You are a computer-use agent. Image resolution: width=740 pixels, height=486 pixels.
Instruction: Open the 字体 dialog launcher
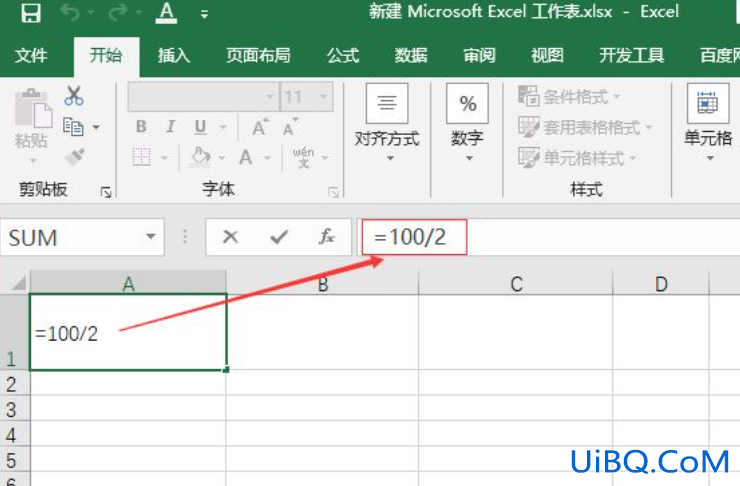334,192
